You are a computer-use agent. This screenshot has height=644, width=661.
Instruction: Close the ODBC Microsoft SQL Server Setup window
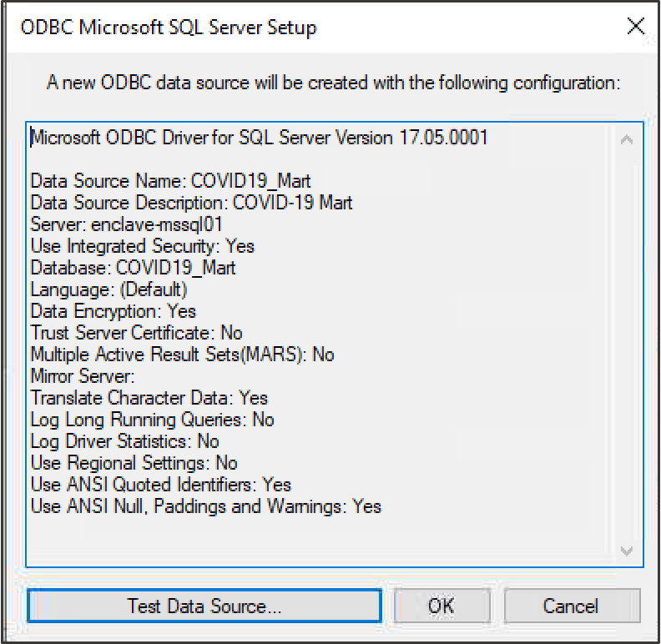pyautogui.click(x=635, y=26)
